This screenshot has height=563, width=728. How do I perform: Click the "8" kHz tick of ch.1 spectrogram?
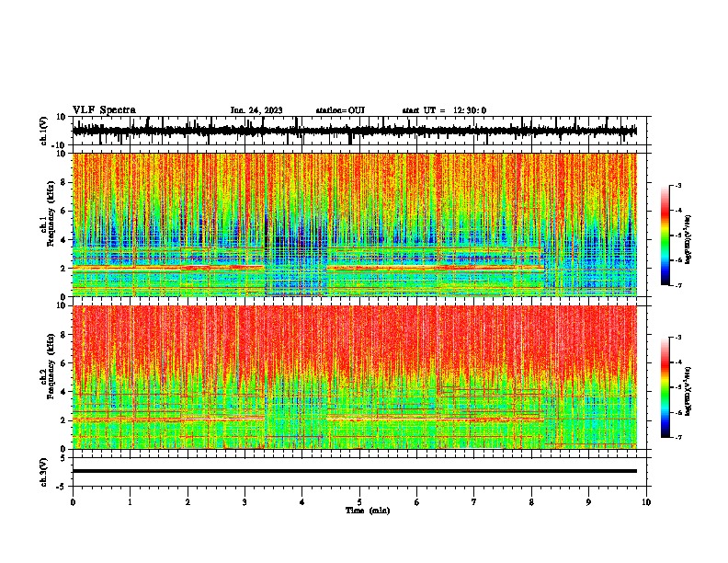pyautogui.click(x=63, y=182)
